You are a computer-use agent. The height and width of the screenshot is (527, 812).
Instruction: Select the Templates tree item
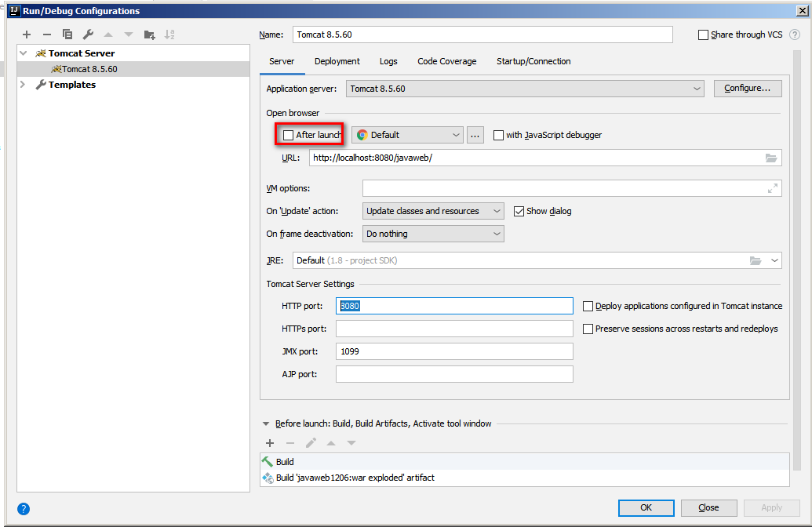click(x=72, y=85)
